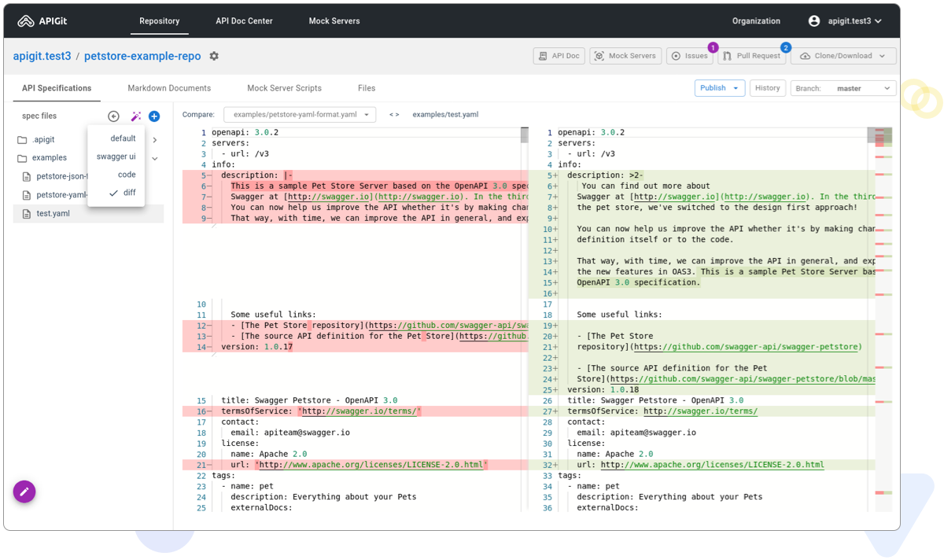Switch to the API Specifications tab

[x=57, y=88]
